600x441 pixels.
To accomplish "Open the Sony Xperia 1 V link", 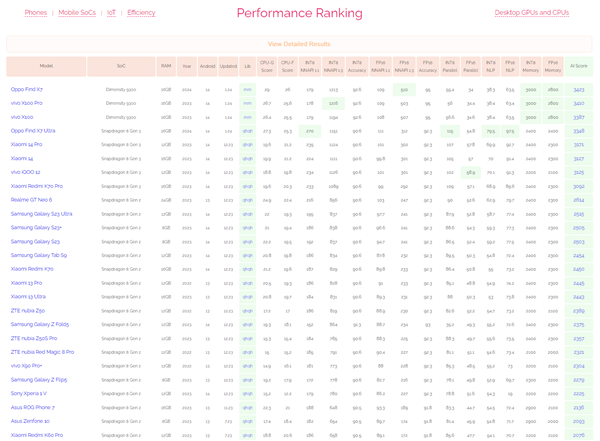I will tap(29, 393).
